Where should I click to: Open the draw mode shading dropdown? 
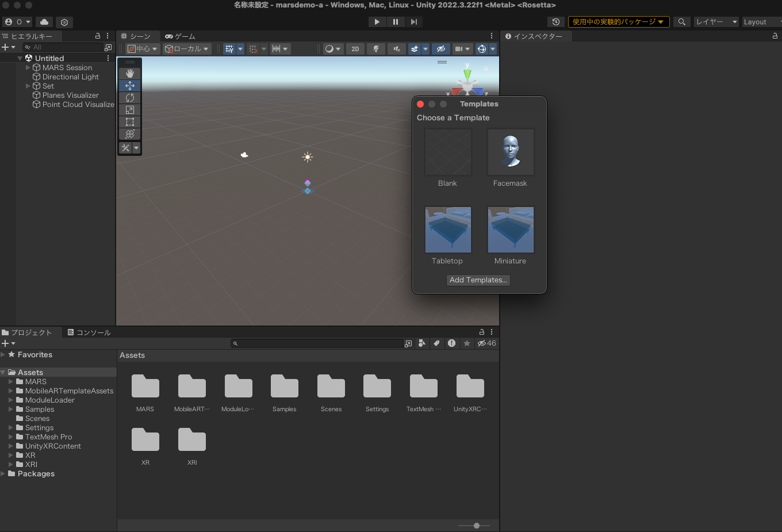333,49
